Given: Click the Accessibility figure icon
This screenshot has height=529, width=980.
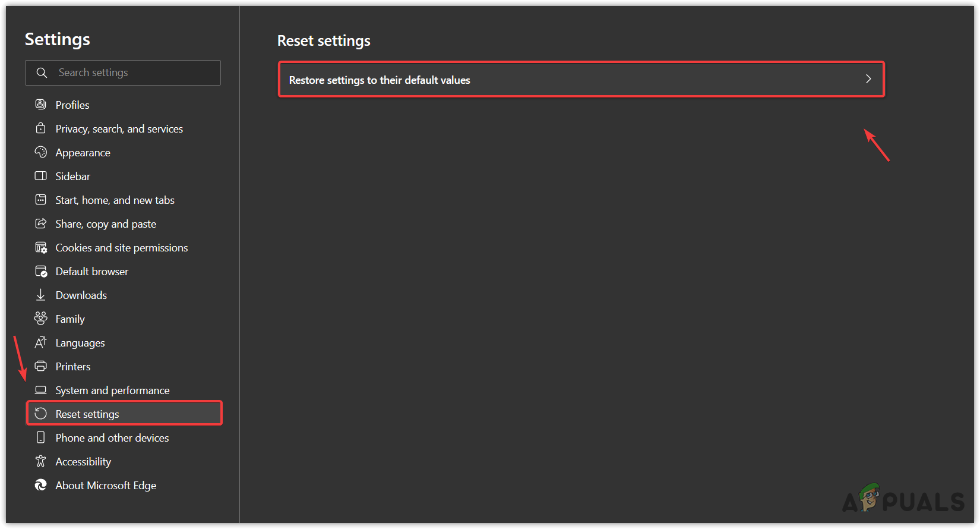Looking at the screenshot, I should point(40,461).
